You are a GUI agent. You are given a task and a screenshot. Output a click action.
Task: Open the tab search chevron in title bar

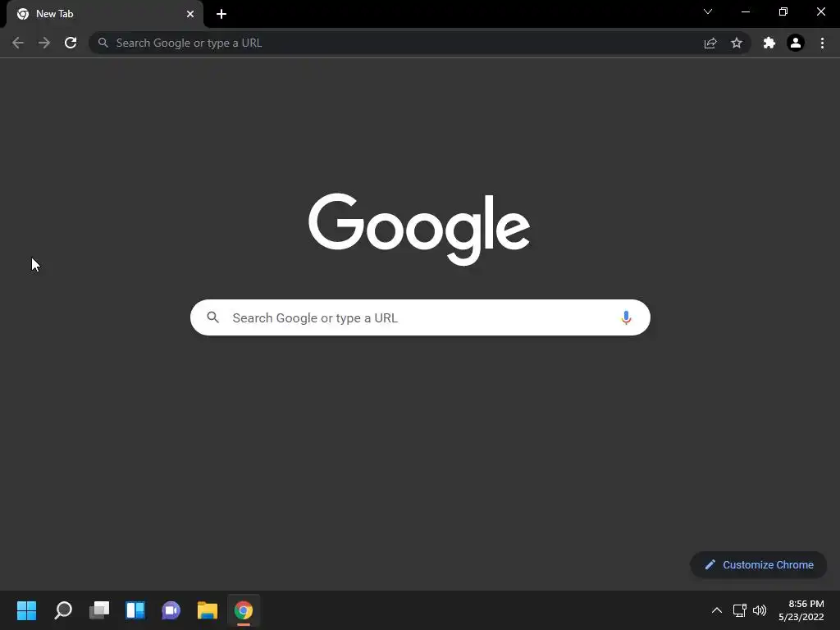pyautogui.click(x=708, y=11)
